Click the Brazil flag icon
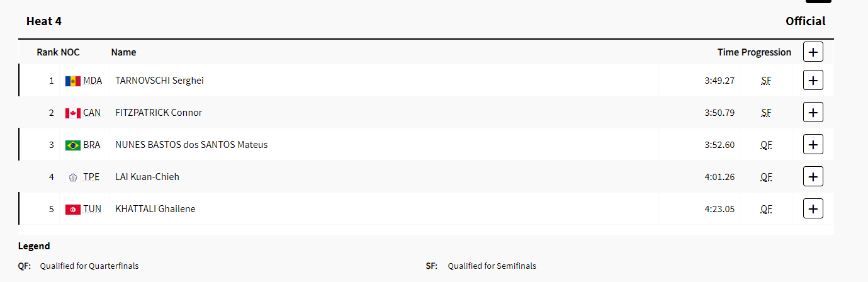This screenshot has width=868, height=282. (73, 145)
